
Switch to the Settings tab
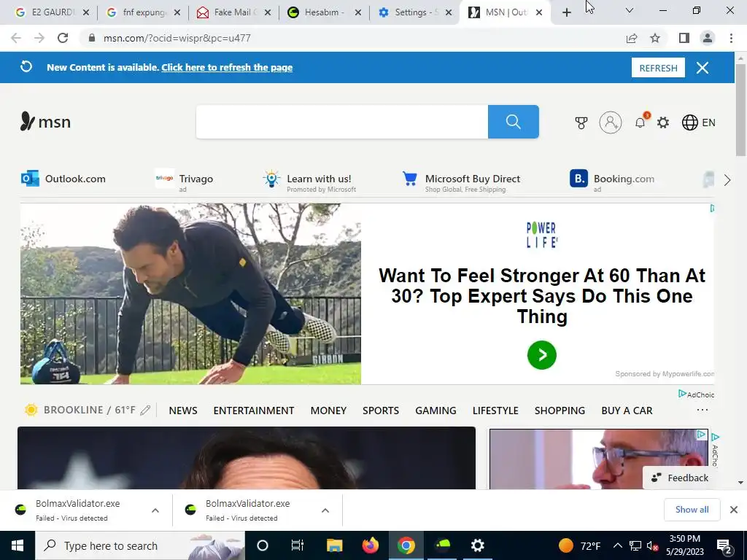click(415, 12)
